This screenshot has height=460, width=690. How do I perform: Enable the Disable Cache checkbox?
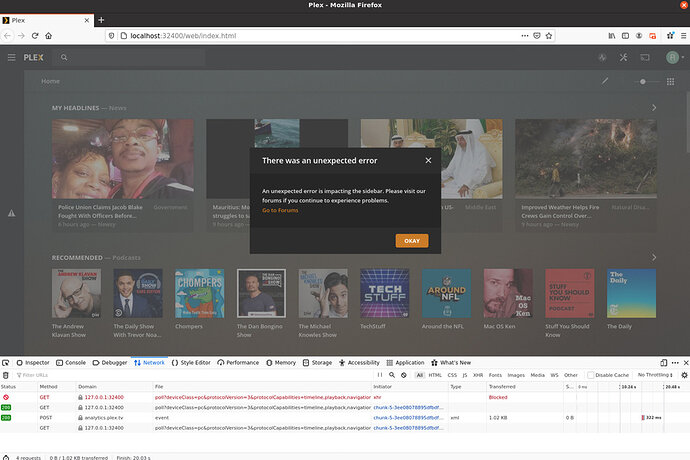point(590,375)
